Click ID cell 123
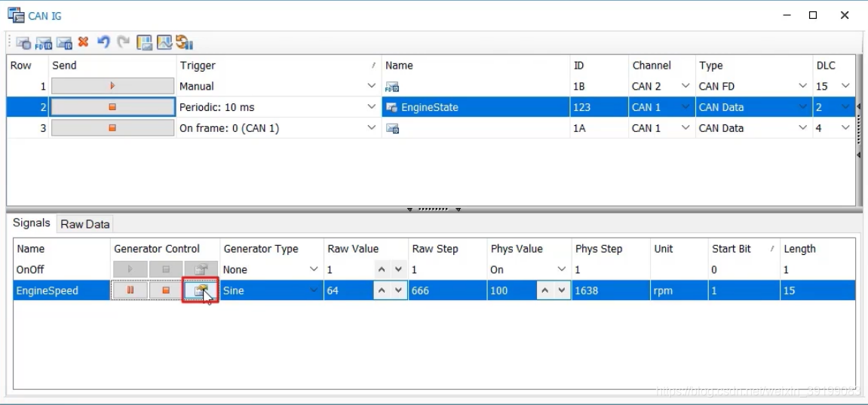 click(599, 107)
